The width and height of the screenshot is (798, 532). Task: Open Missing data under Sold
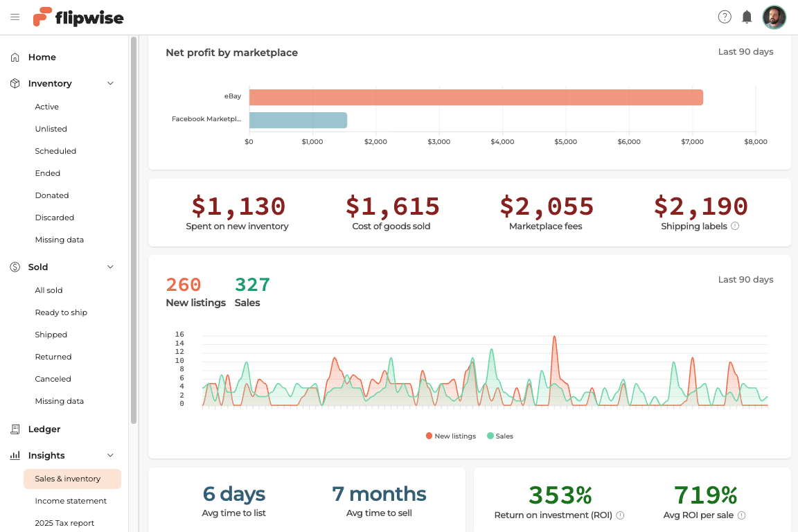(x=59, y=401)
